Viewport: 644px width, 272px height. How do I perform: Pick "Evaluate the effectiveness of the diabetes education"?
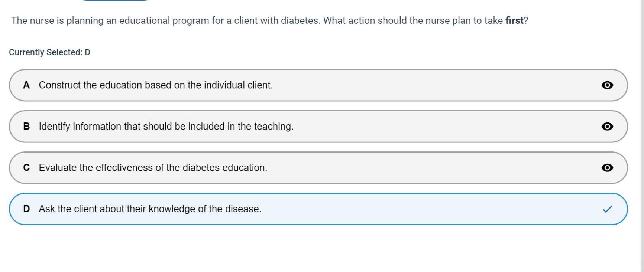pos(153,168)
